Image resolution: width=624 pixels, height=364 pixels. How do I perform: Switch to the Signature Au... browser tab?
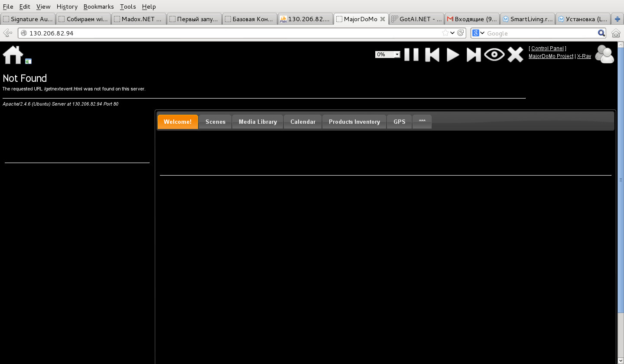28,19
